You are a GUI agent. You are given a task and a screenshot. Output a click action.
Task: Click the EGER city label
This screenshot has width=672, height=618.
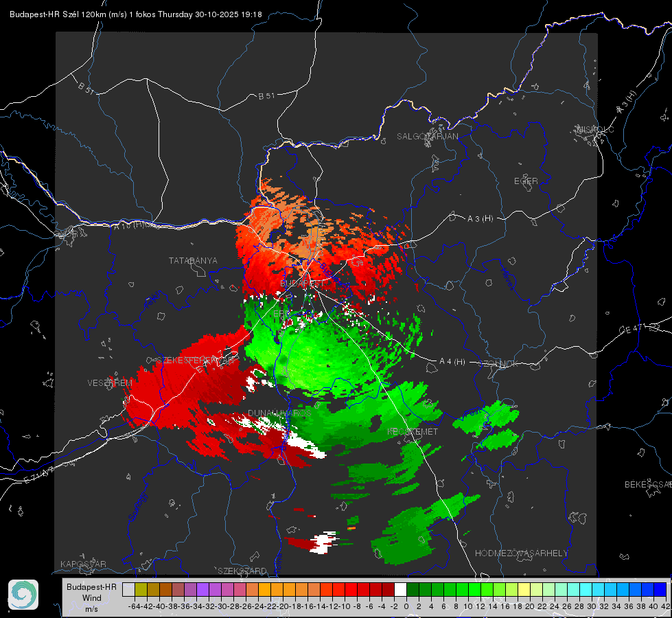[526, 181]
